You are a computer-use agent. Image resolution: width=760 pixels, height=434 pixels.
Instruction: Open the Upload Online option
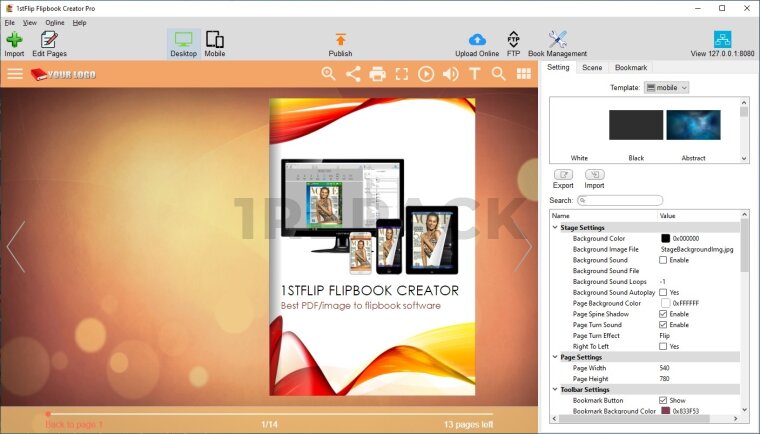477,44
